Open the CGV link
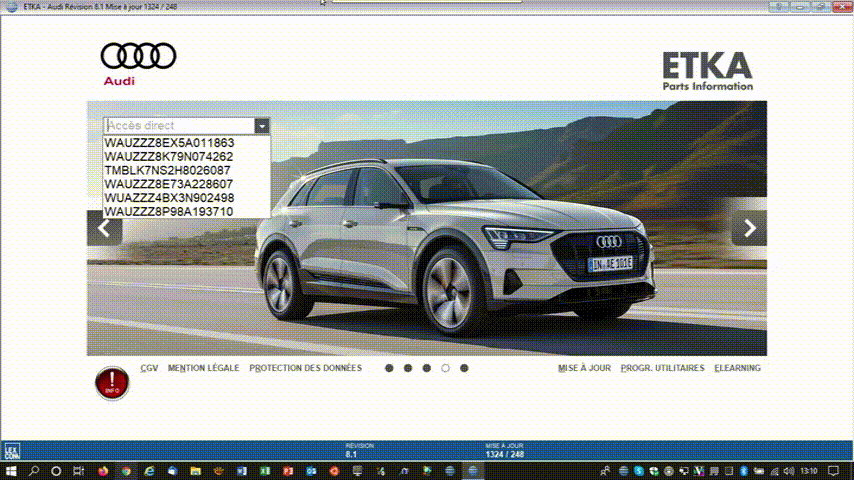This screenshot has width=854, height=480. 149,368
